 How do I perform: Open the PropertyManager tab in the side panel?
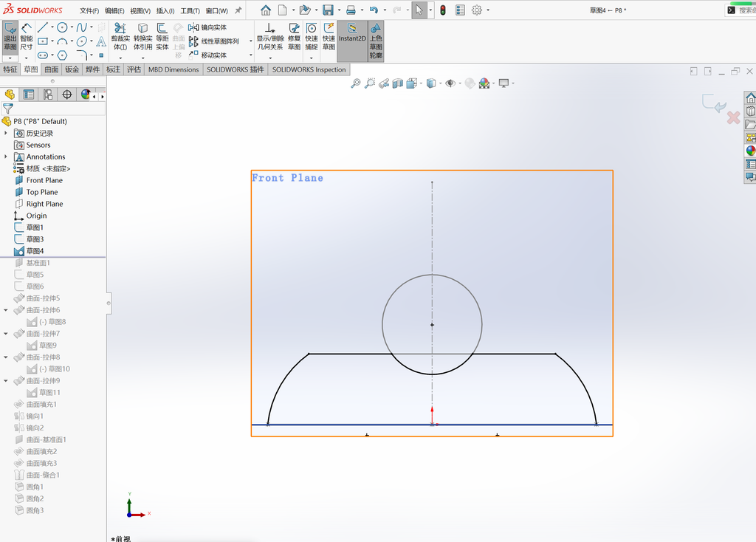29,95
